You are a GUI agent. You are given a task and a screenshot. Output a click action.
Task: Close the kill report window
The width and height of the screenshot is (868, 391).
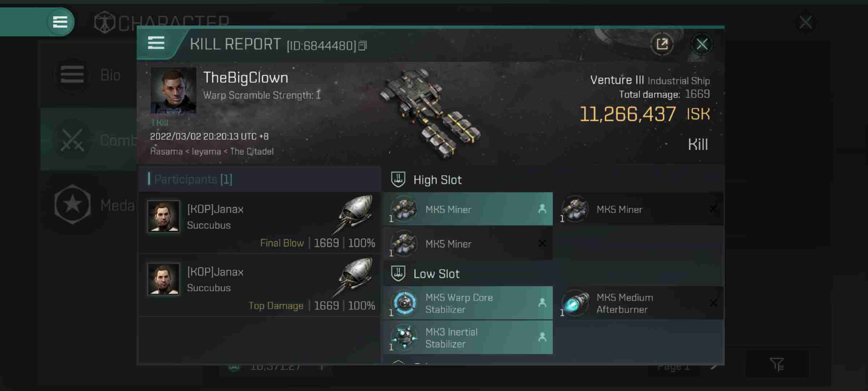point(702,44)
